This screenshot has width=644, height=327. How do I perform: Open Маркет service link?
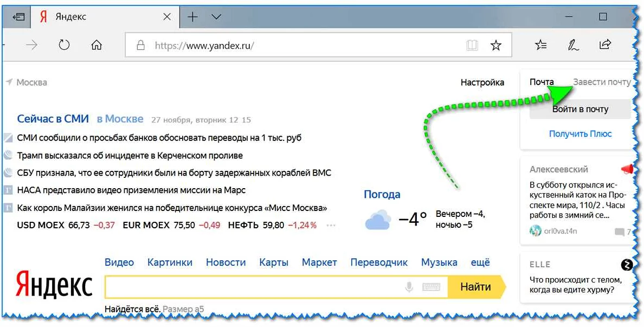(319, 262)
